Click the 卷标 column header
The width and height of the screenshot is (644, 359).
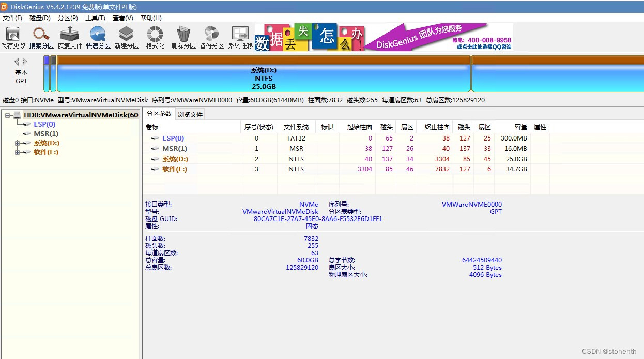click(192, 127)
